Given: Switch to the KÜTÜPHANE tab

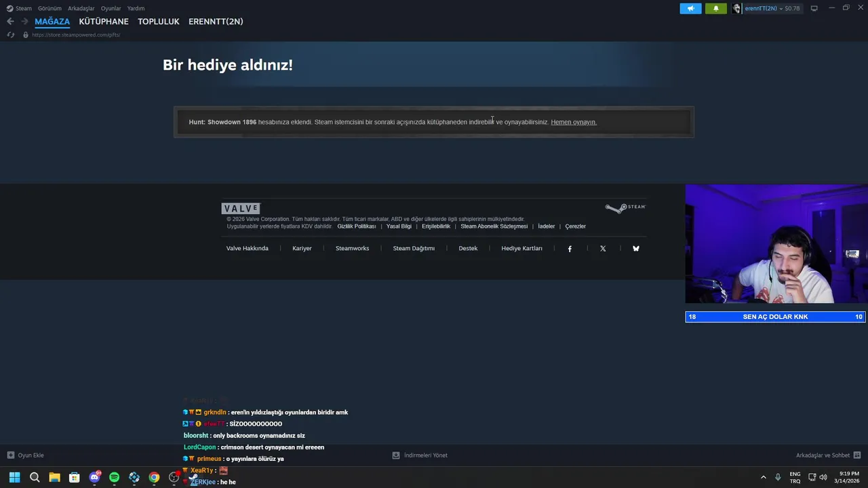Looking at the screenshot, I should [104, 22].
